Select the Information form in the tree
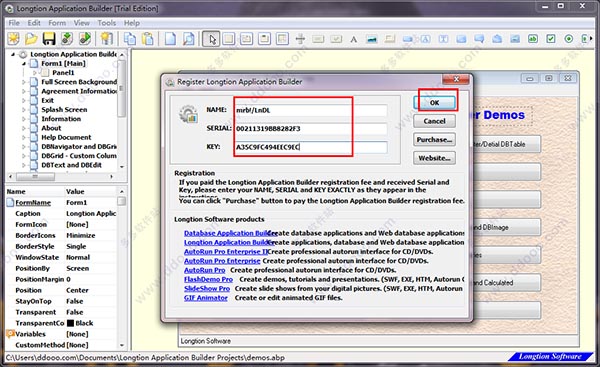This screenshot has height=367, width=600. [x=61, y=119]
